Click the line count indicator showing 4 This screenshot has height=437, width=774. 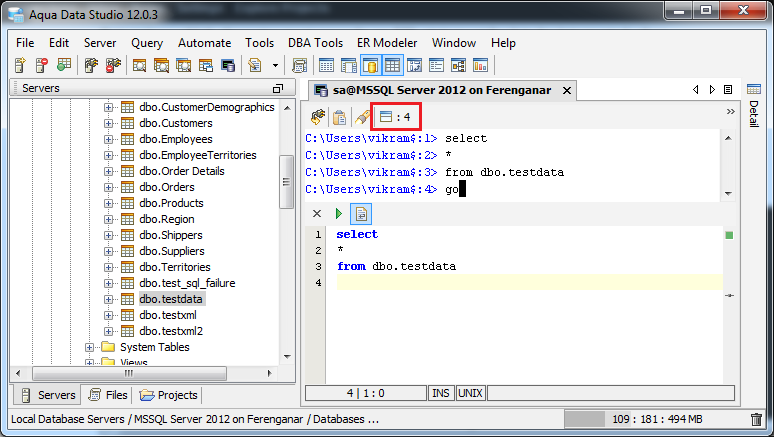coord(395,117)
